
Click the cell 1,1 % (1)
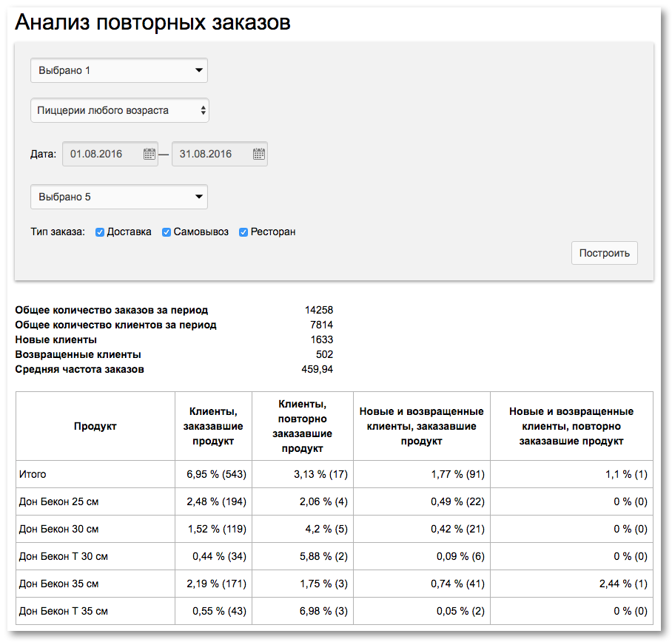[571, 474]
